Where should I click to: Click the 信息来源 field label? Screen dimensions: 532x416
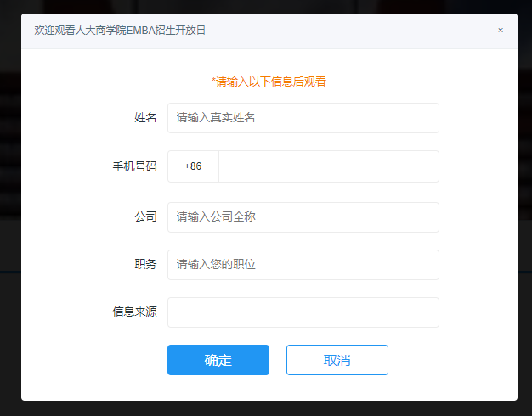(134, 312)
